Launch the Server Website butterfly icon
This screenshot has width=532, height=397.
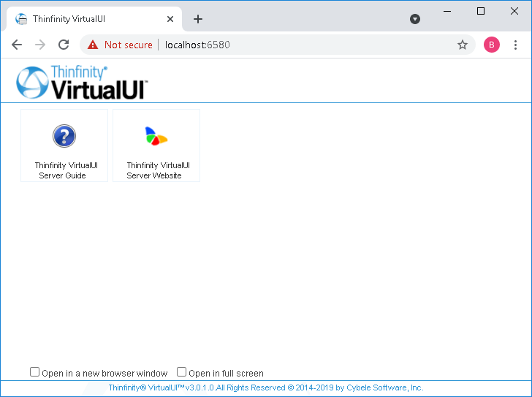click(156, 136)
